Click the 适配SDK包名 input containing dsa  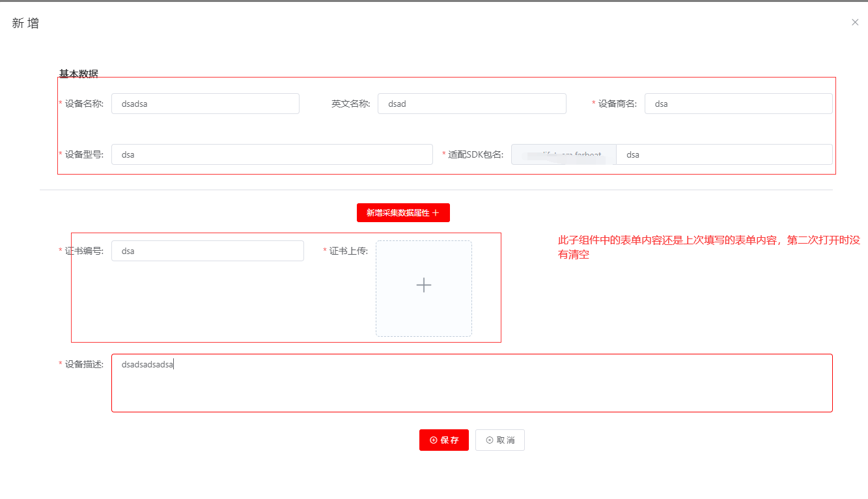tap(724, 154)
